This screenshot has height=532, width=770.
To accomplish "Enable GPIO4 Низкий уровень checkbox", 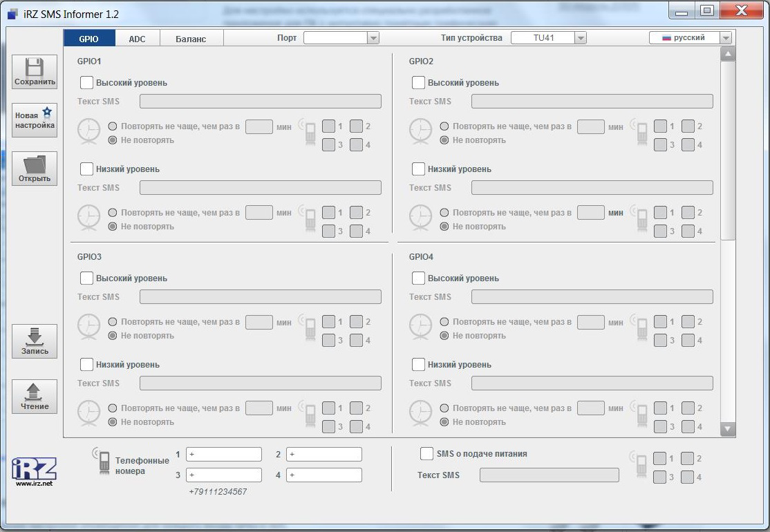I will [x=418, y=364].
